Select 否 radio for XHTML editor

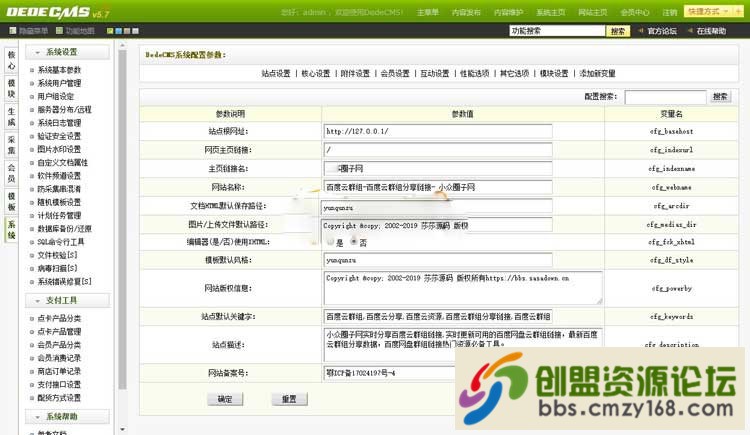point(353,242)
